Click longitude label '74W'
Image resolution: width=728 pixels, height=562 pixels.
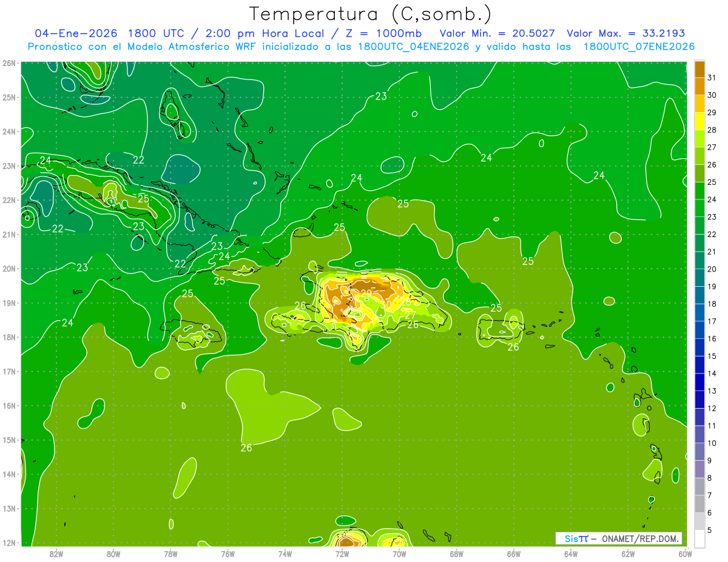click(285, 554)
